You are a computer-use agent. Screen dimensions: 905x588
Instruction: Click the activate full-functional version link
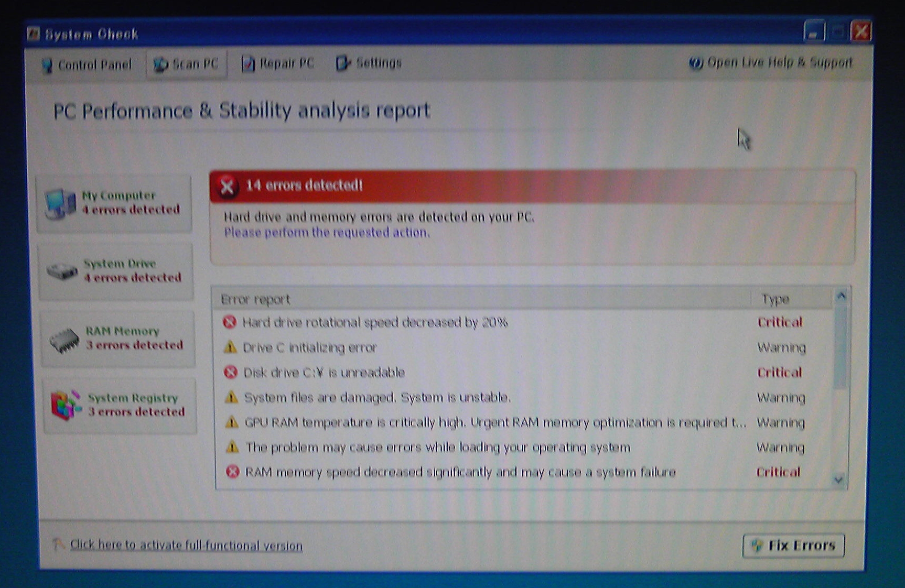tap(186, 545)
